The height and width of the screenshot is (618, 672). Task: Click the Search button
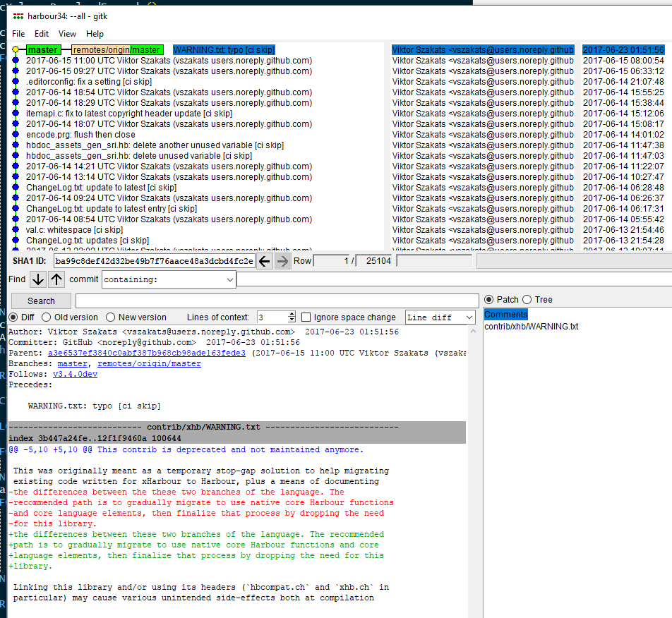pyautogui.click(x=41, y=301)
